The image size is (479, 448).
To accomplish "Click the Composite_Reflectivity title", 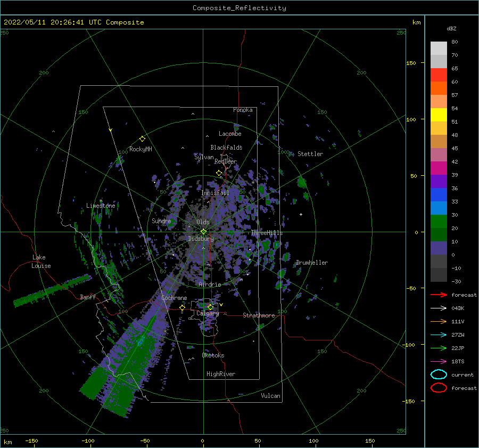I will [239, 8].
